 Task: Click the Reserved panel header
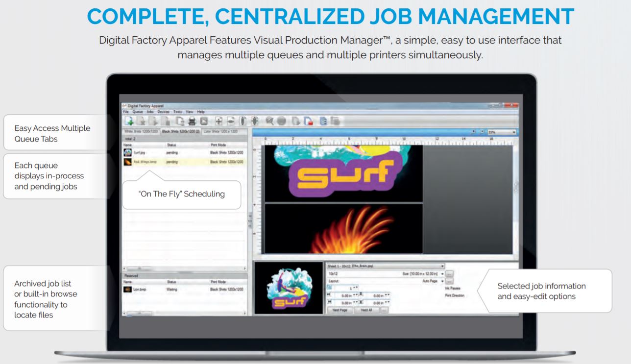pyautogui.click(x=185, y=276)
